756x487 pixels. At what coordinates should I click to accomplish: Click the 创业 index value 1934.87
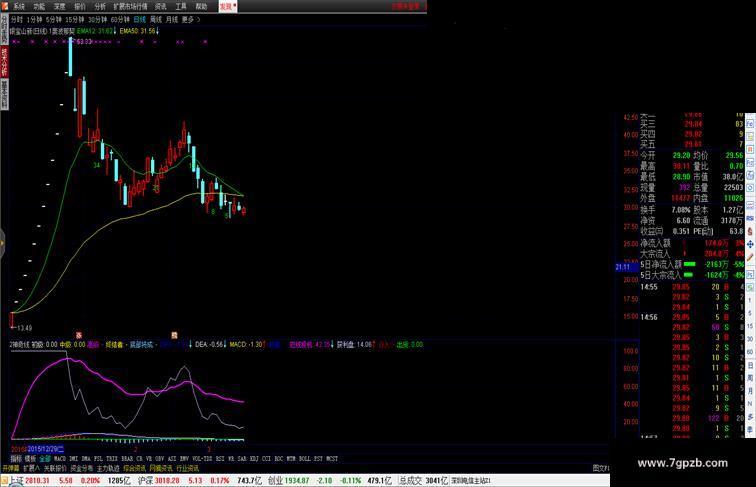click(x=297, y=481)
